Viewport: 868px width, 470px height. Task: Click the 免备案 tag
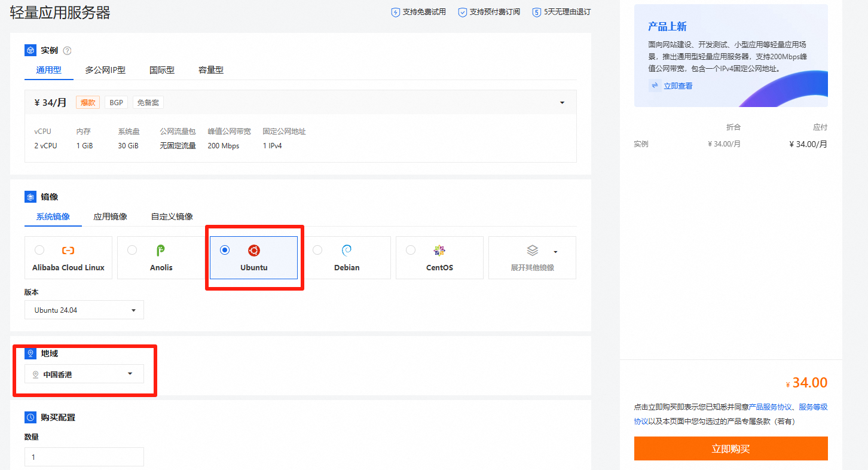pos(148,103)
